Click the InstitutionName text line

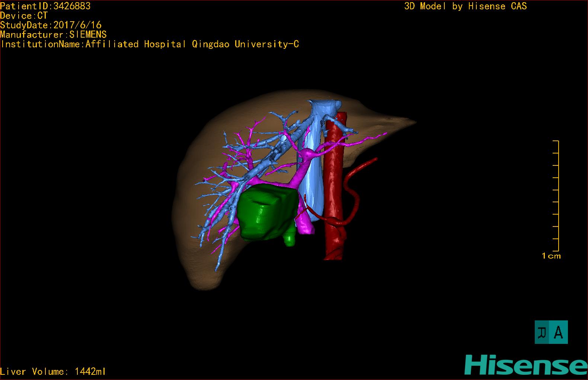point(150,44)
